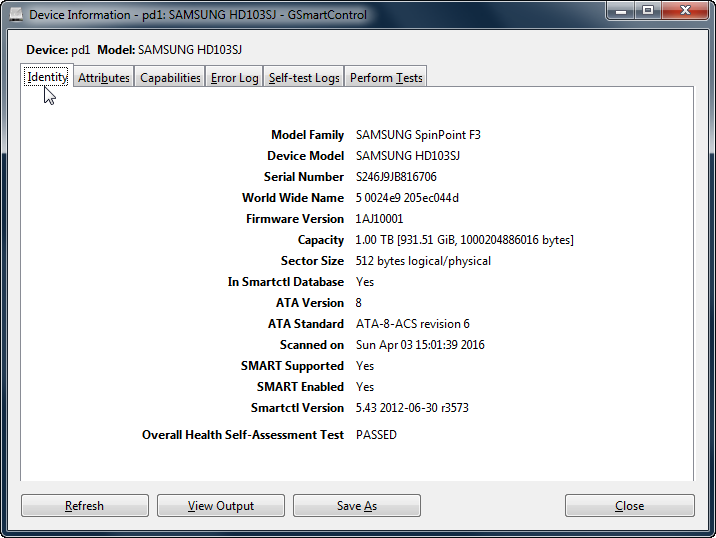Minimize the Device Information window
This screenshot has width=716, height=538.
621,11
